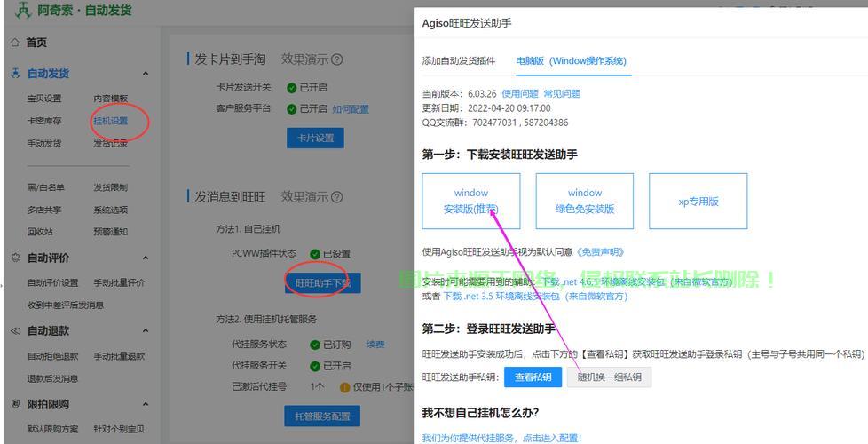Open 发货记录 in sidebar
The width and height of the screenshot is (868, 444).
110,143
